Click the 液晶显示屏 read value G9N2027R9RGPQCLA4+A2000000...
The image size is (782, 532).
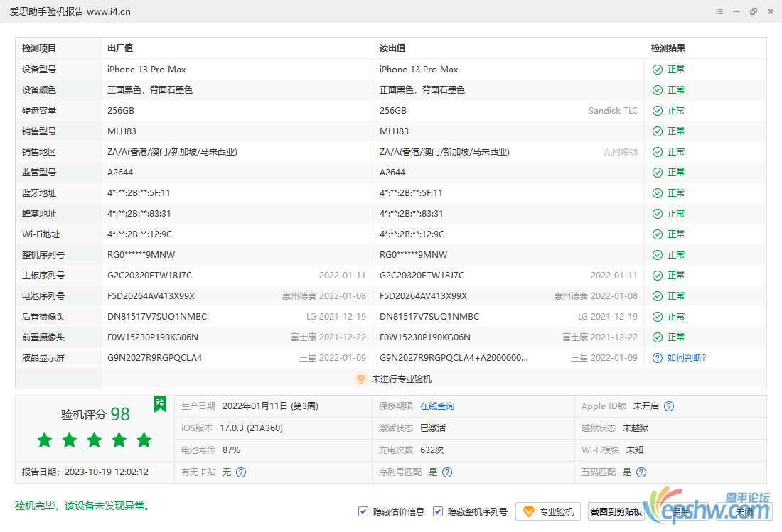pos(454,358)
